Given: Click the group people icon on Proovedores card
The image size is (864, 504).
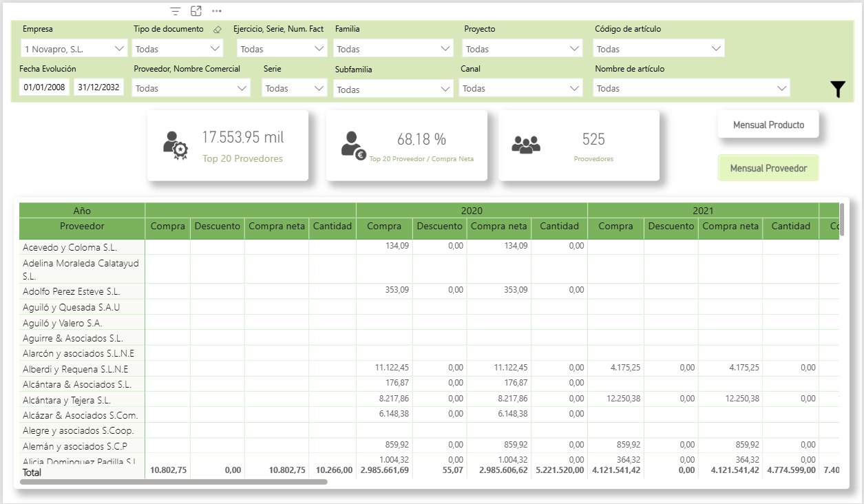Looking at the screenshot, I should pyautogui.click(x=526, y=144).
